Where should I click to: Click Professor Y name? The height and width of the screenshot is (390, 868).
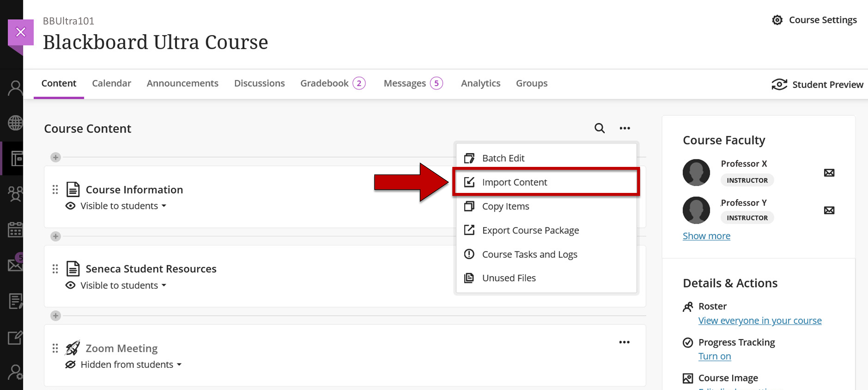[x=744, y=203]
